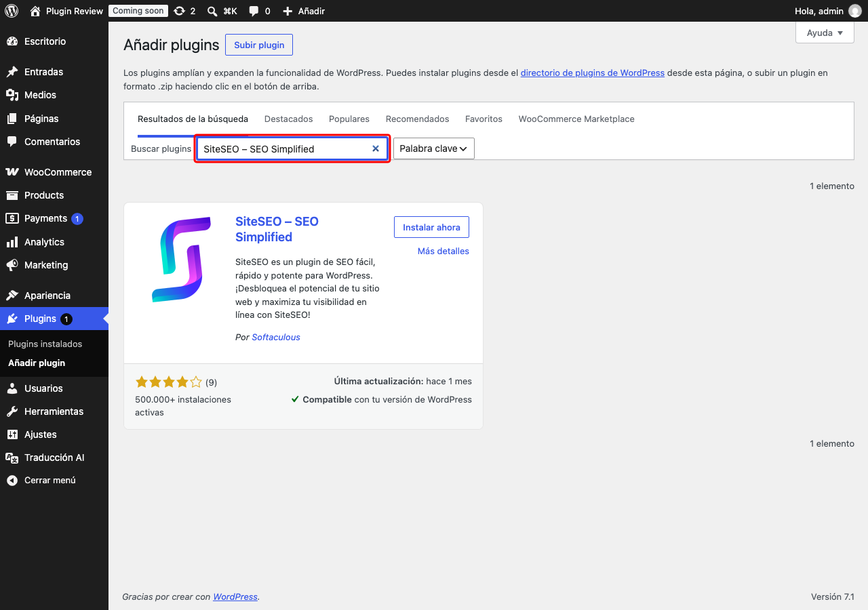Click the Usuarios person icon
868x610 pixels.
click(12, 388)
